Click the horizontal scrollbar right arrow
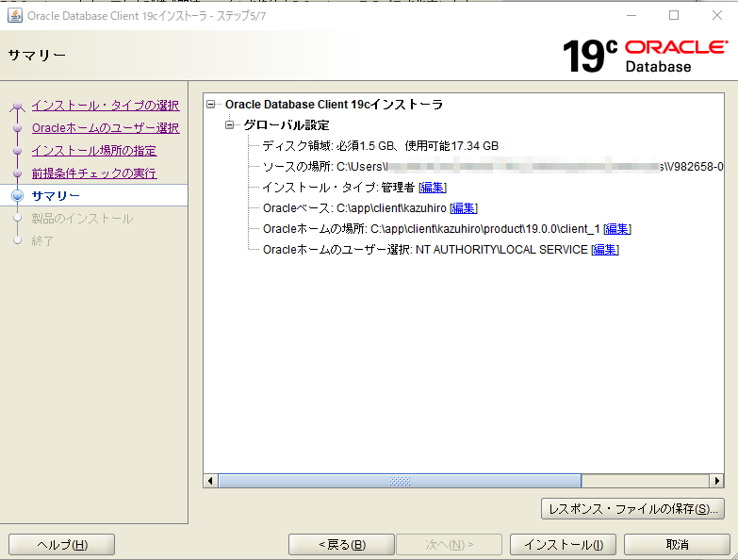 (x=716, y=481)
